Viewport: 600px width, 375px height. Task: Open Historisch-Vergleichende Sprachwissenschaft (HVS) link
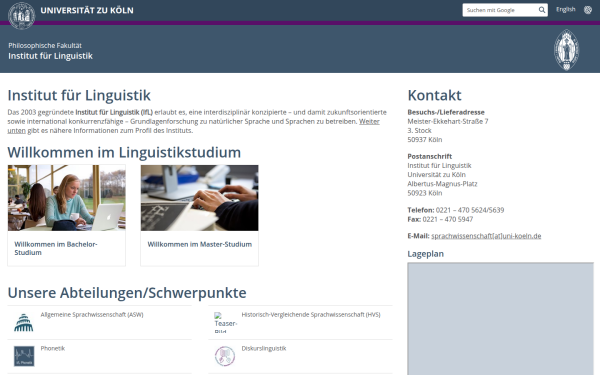coord(311,315)
